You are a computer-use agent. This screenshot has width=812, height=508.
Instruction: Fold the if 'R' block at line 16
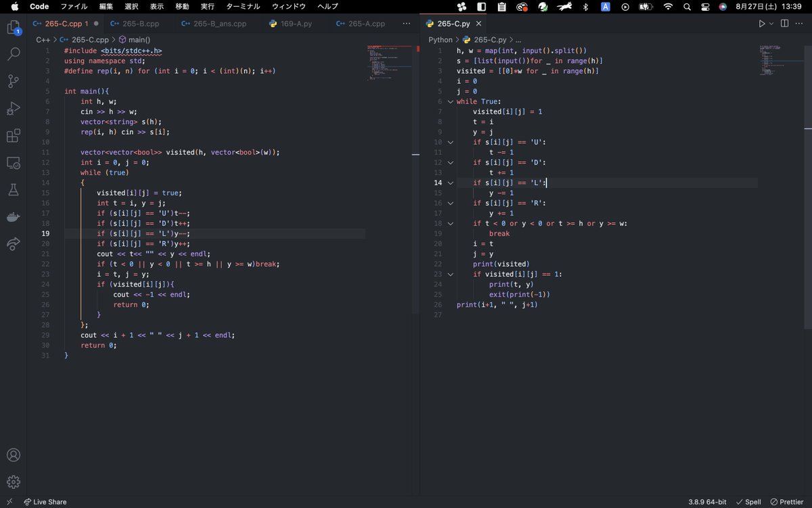point(450,203)
